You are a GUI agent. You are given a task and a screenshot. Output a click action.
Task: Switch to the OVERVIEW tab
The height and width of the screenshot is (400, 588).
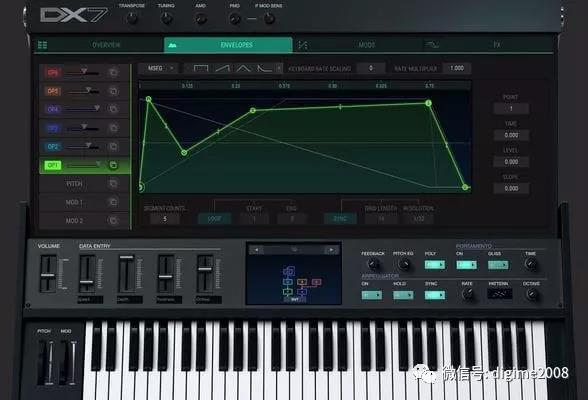point(106,45)
